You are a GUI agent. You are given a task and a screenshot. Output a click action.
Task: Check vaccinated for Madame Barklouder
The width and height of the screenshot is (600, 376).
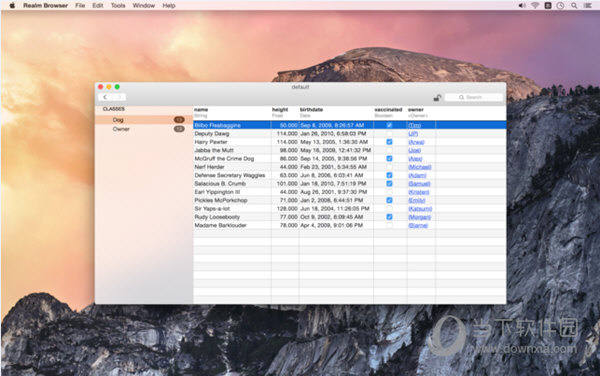point(389,225)
